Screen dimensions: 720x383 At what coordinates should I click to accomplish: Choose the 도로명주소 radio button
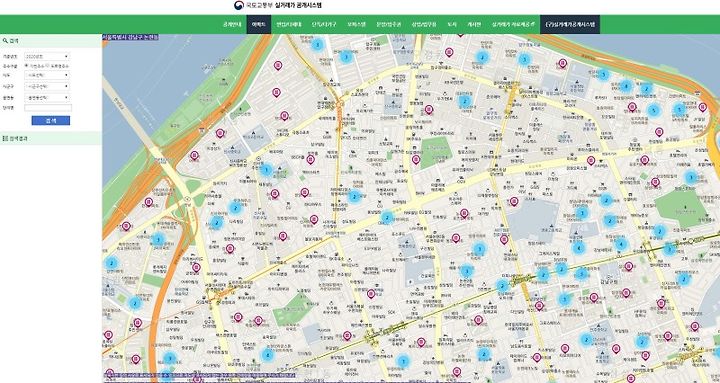click(48, 66)
